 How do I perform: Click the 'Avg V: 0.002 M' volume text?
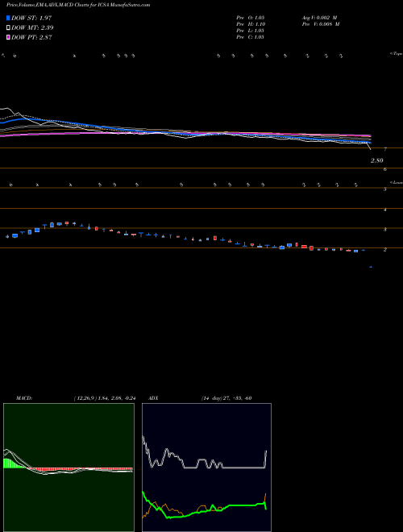[x=319, y=17]
